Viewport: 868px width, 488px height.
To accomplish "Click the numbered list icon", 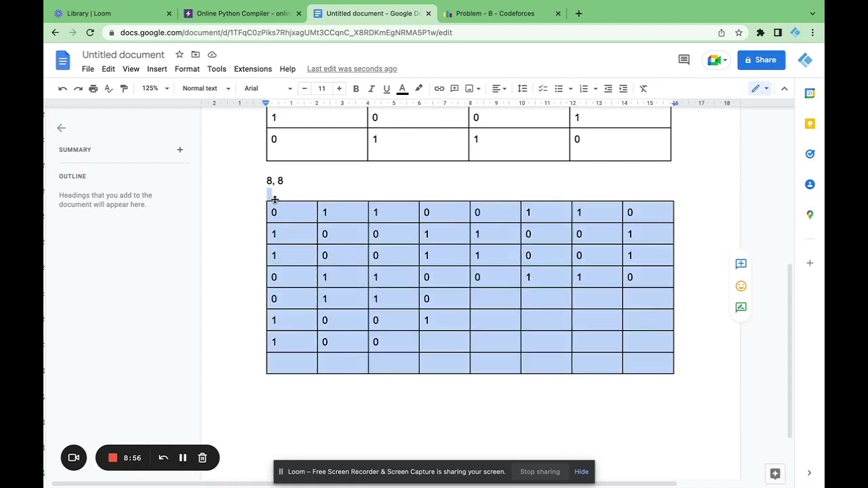I will [584, 89].
